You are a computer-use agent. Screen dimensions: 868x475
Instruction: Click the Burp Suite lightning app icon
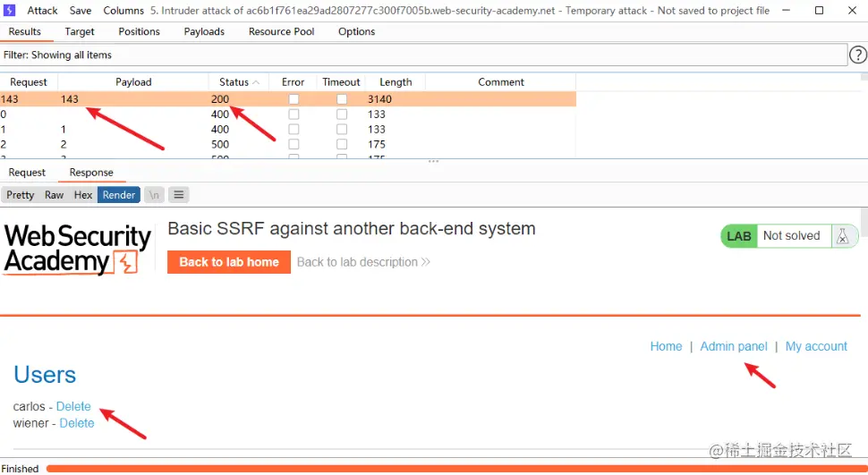[10, 10]
